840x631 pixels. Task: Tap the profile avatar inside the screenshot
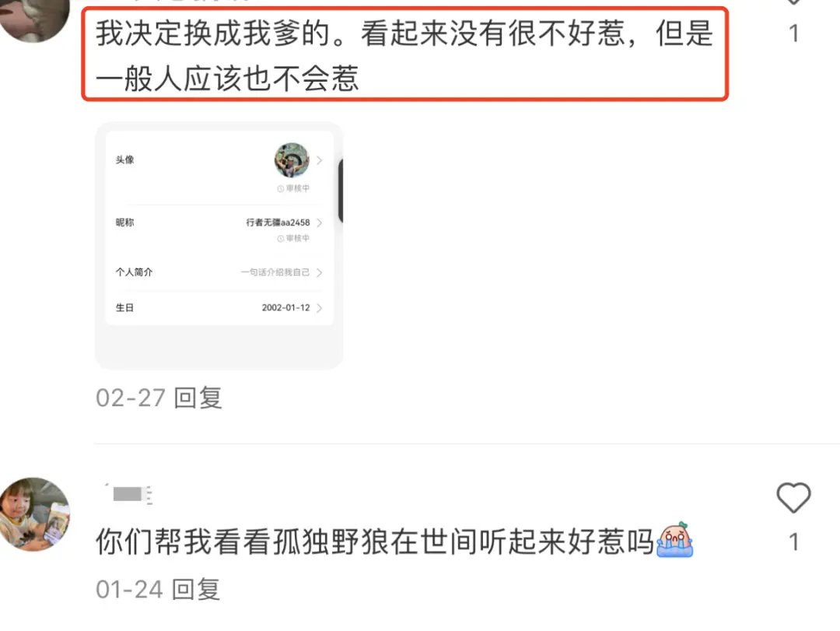(x=292, y=160)
